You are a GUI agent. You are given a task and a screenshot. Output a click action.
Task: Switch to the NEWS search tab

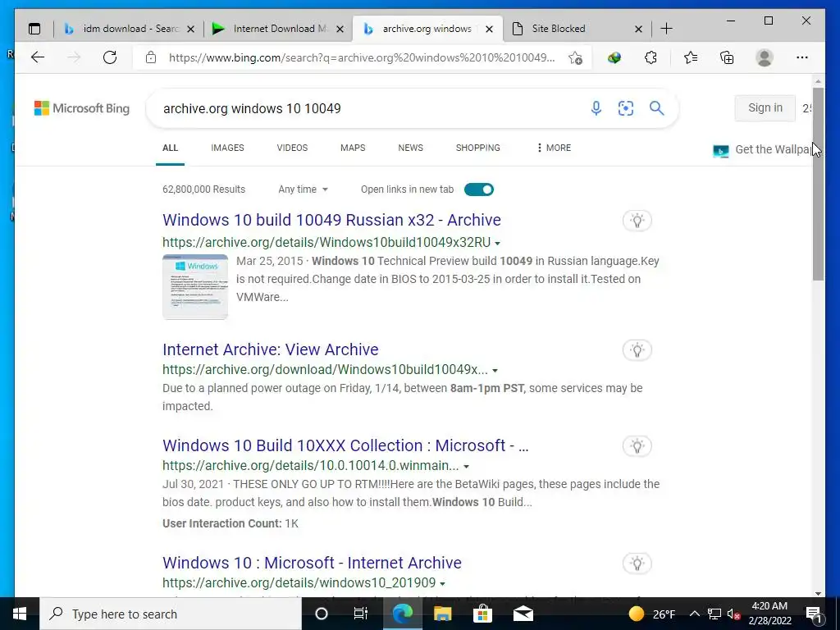coord(410,148)
